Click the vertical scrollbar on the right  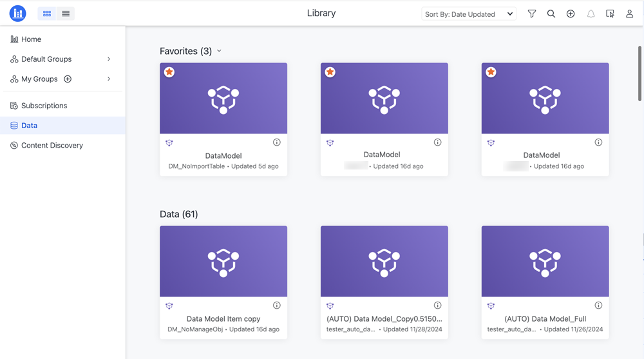coord(639,73)
